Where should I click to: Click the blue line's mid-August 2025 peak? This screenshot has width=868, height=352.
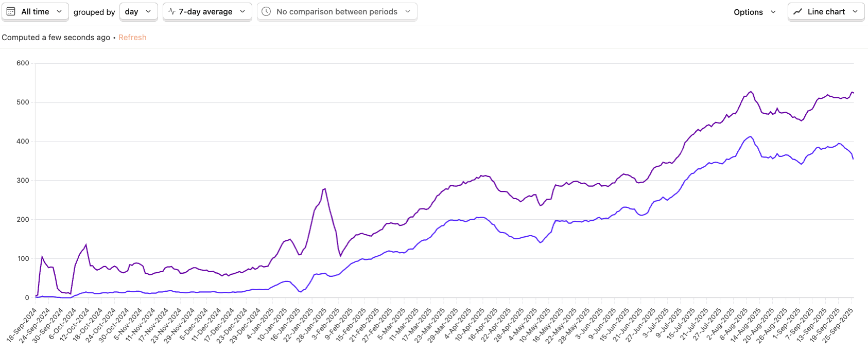tap(751, 136)
